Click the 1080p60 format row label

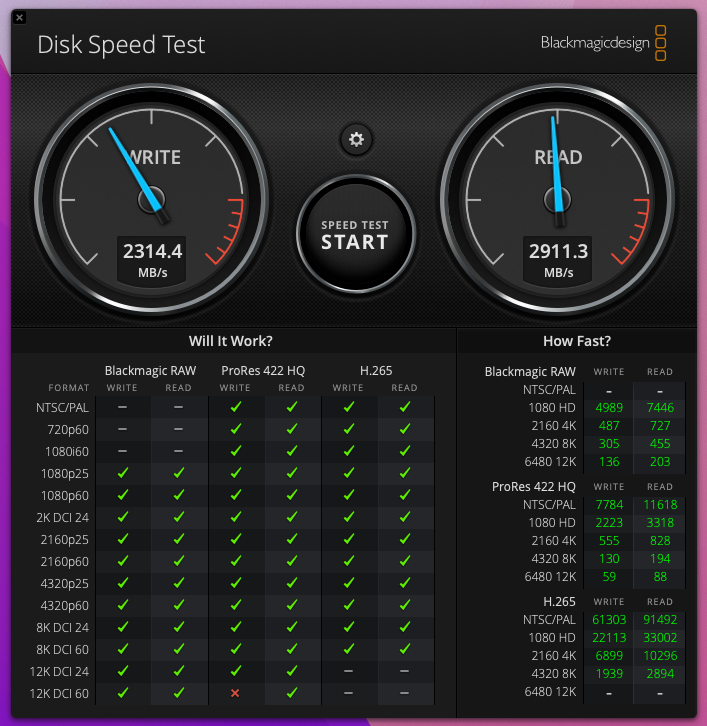pyautogui.click(x=64, y=495)
